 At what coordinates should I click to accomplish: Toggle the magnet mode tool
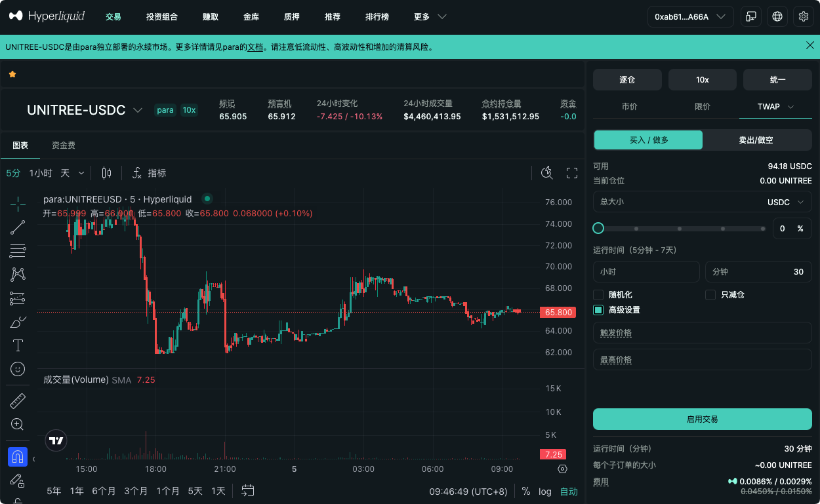18,456
